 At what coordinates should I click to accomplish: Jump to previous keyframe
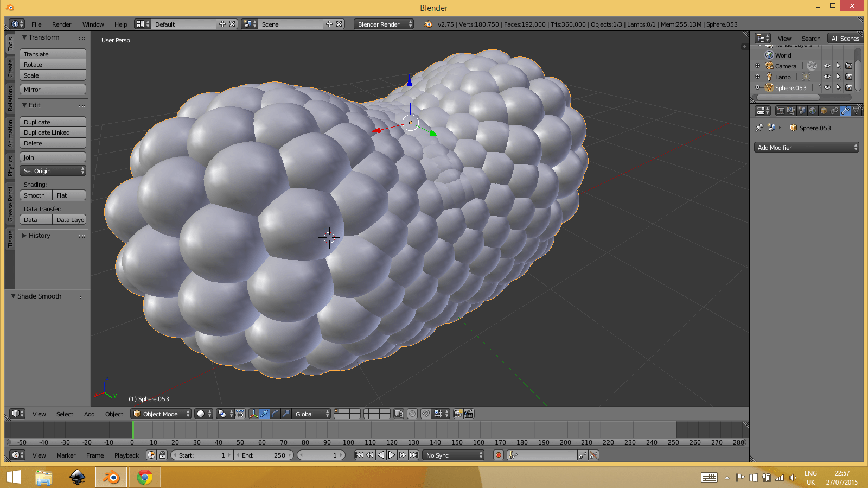[x=370, y=455]
